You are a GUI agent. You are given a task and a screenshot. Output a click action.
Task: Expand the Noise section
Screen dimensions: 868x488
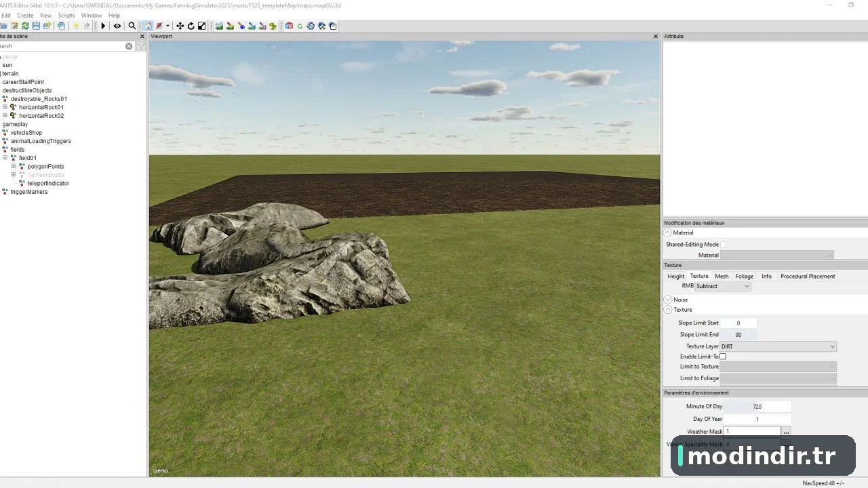[x=667, y=300]
